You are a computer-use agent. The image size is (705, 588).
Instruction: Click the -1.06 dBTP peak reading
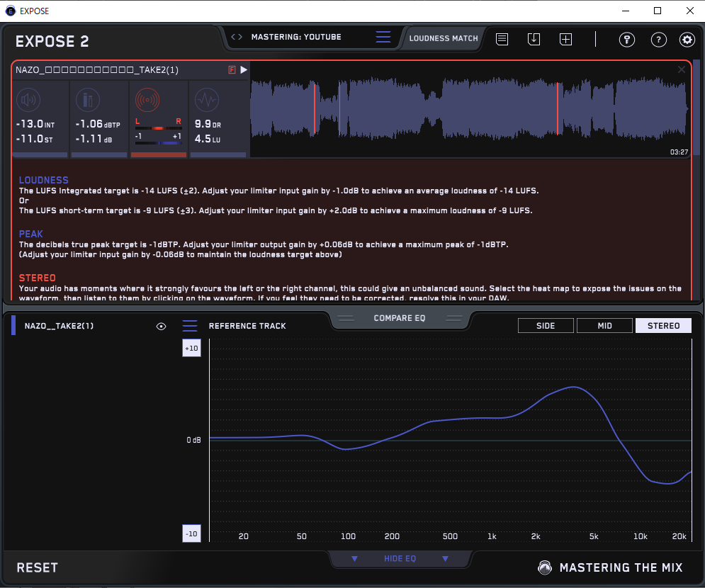click(98, 124)
